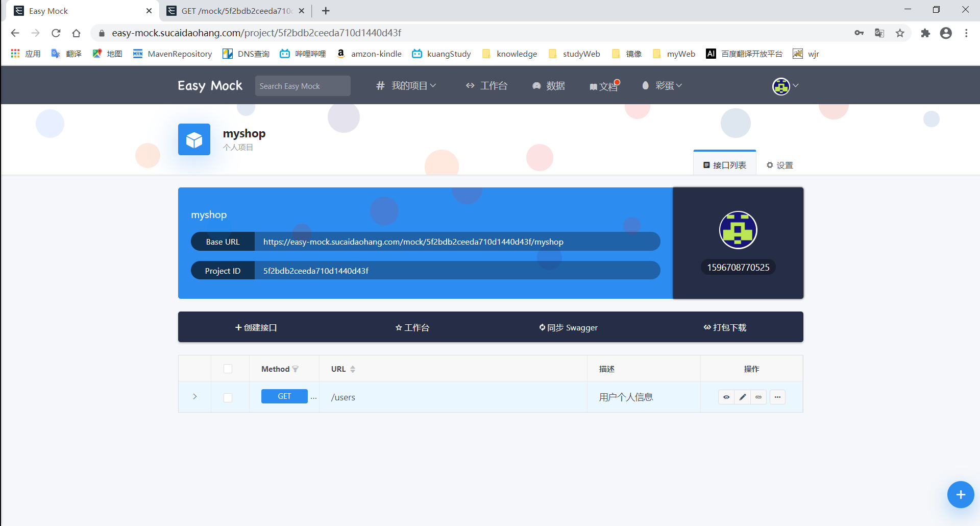
Task: Click the floating plus button to add interface
Action: [x=960, y=494]
